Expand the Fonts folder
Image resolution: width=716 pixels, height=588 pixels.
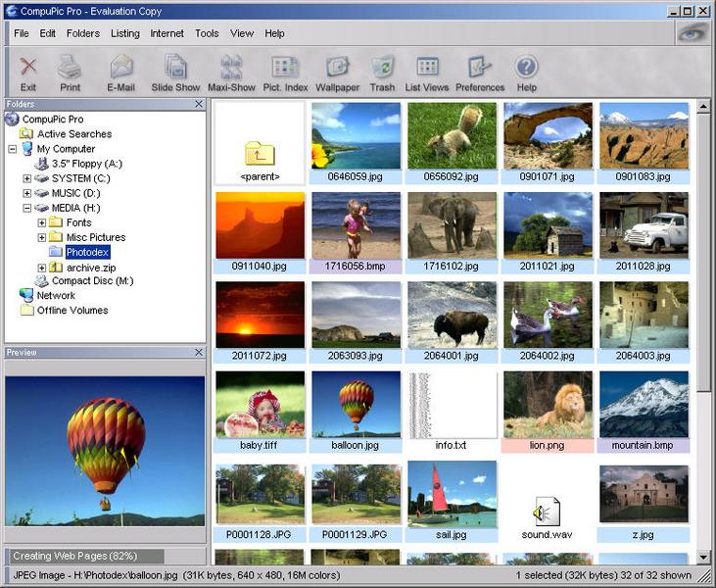coord(41,222)
